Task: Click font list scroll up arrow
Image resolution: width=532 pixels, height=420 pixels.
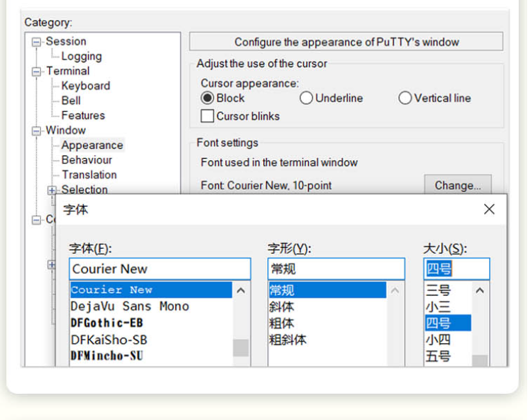Action: [241, 290]
